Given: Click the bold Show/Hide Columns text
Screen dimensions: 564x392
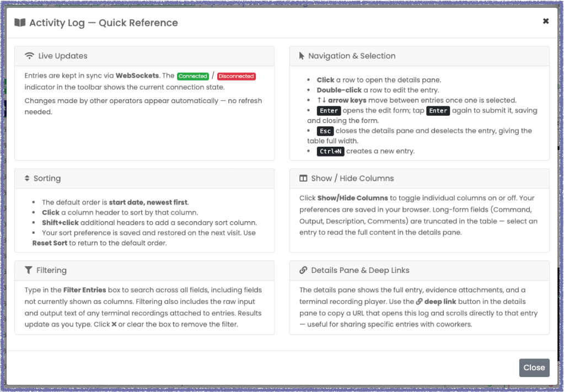Looking at the screenshot, I should (x=352, y=198).
